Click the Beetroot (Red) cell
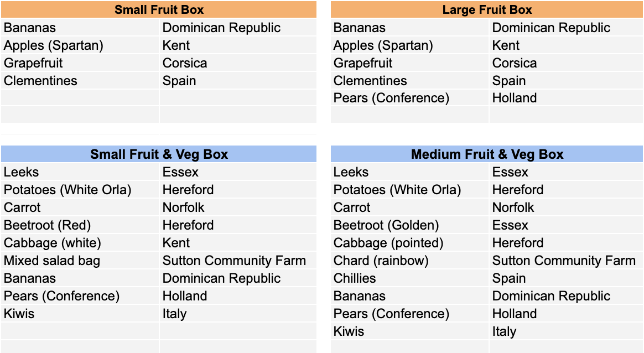This screenshot has width=644, height=353. 80,225
